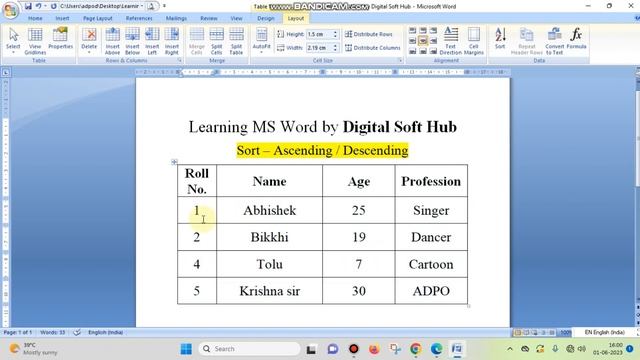
Task: Click Split Cells button
Action: coord(217,41)
